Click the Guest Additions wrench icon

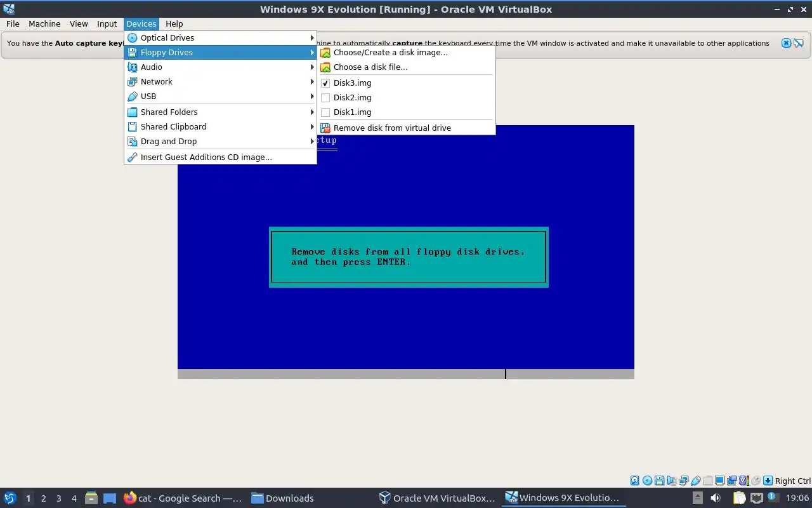[132, 157]
